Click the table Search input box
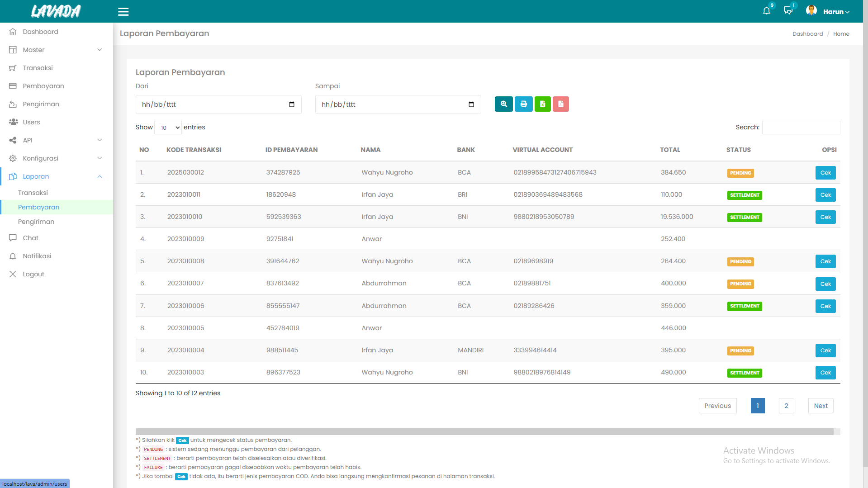Image resolution: width=868 pixels, height=488 pixels. tap(801, 128)
